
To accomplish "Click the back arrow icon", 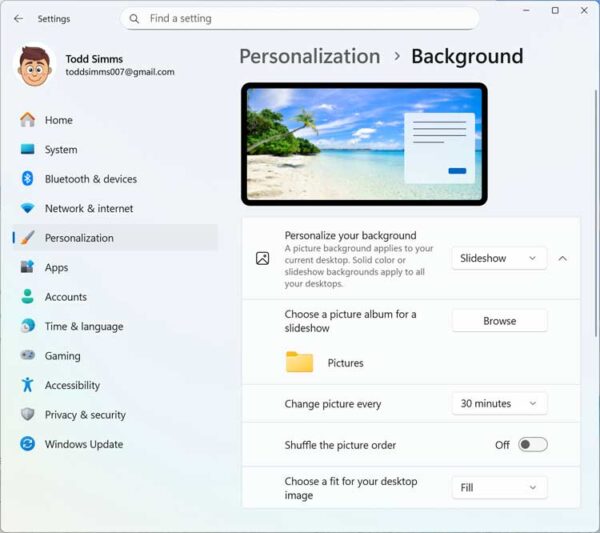I will [18, 18].
